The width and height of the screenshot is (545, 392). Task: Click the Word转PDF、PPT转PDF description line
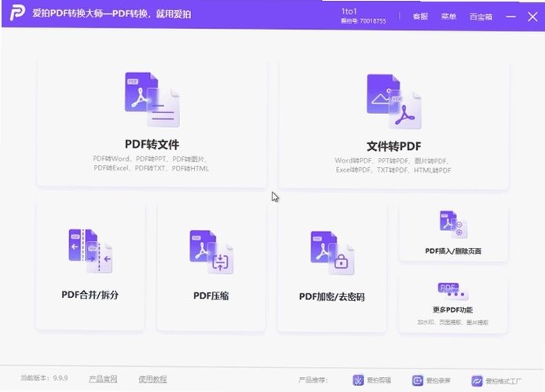(393, 161)
